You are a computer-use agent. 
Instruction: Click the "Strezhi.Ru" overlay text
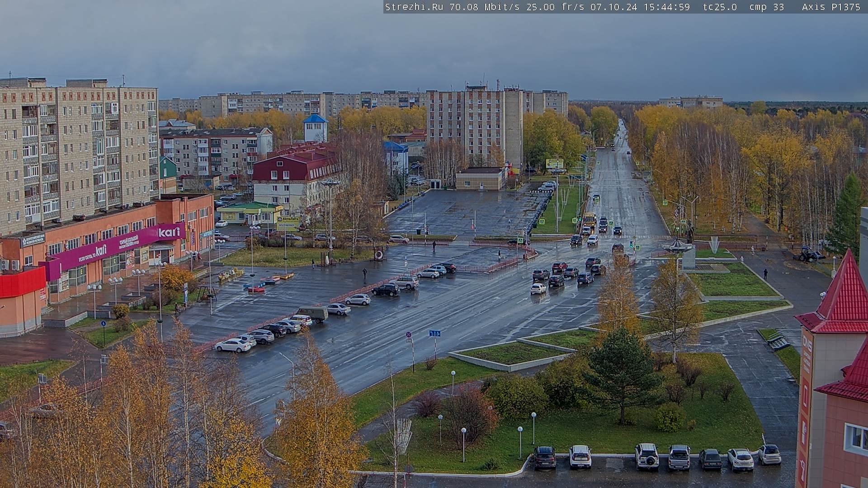point(414,7)
